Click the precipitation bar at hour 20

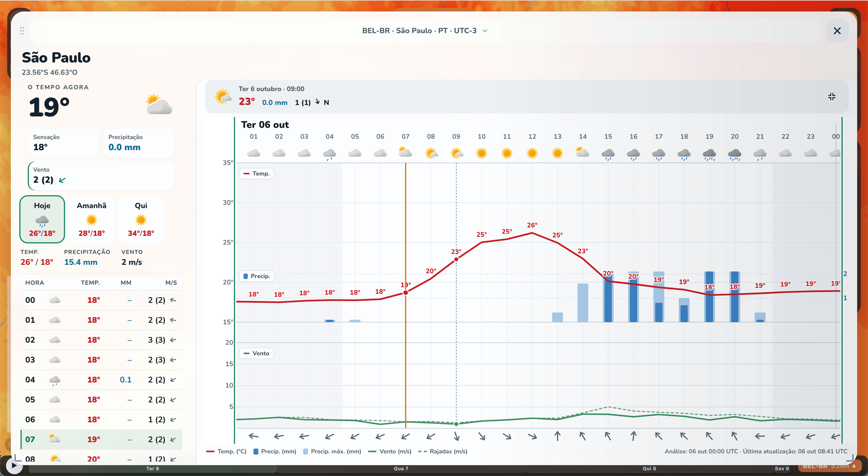pyautogui.click(x=735, y=297)
